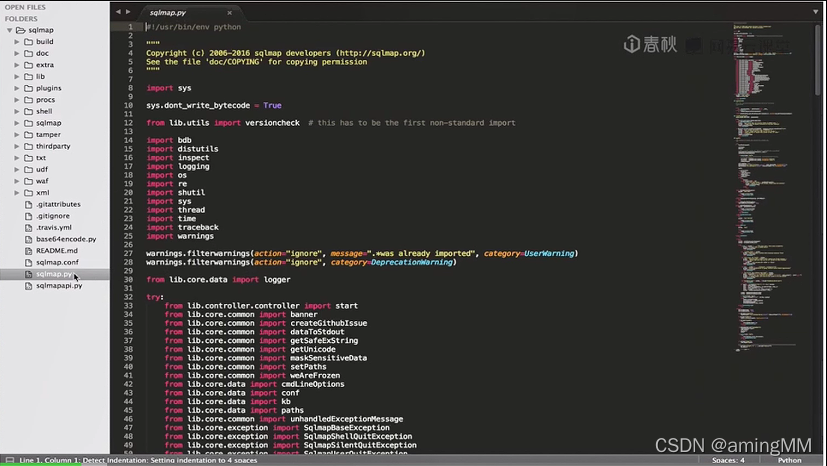Click the .gitignore file icon
Image resolution: width=827 pixels, height=466 pixels.
[x=28, y=216]
